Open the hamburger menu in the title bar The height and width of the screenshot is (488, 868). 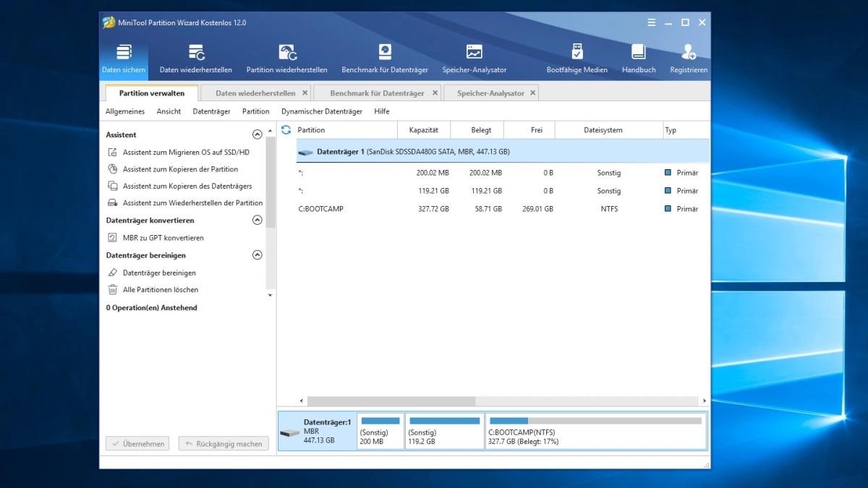652,22
